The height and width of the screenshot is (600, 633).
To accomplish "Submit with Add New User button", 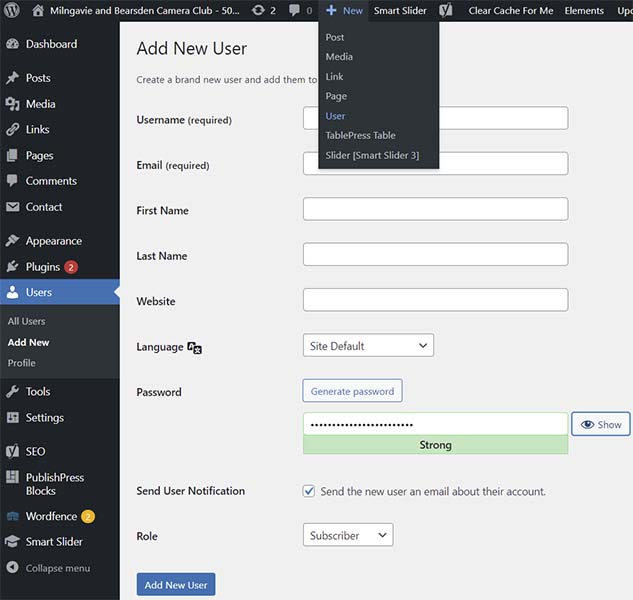I will [x=176, y=584].
